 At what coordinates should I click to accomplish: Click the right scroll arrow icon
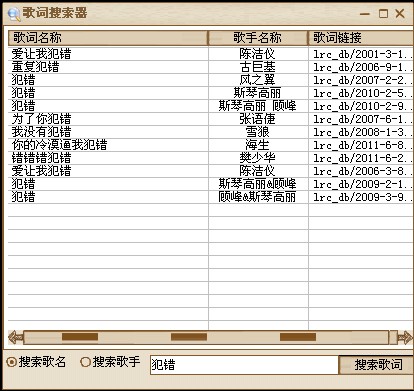coord(404,337)
